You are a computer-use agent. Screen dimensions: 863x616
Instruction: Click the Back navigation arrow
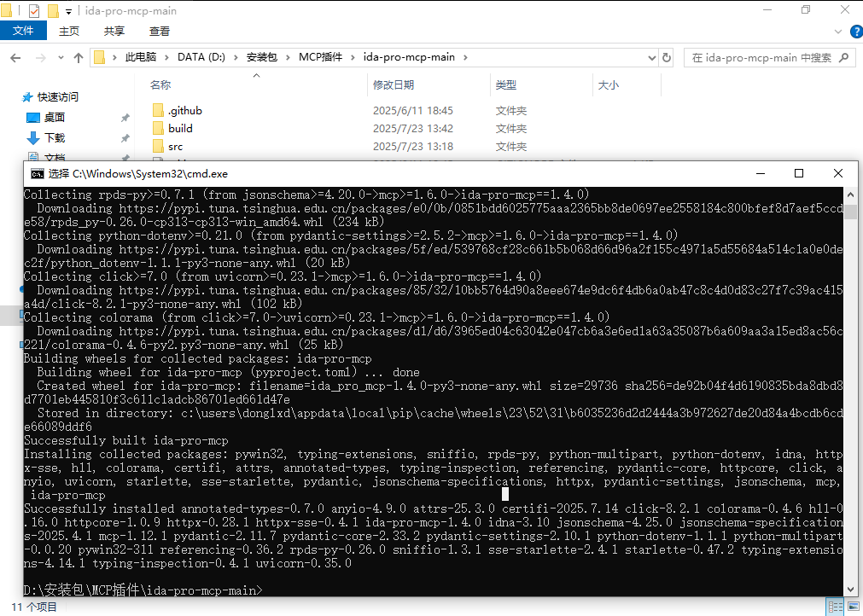tap(15, 58)
